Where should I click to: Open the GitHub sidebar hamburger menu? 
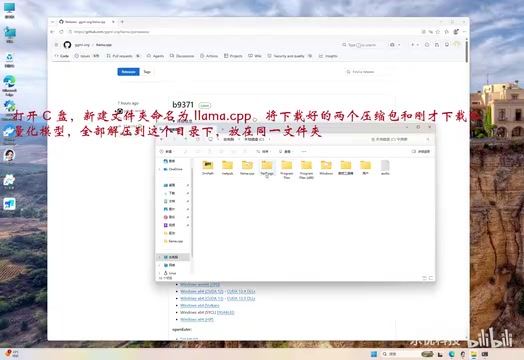pos(56,45)
